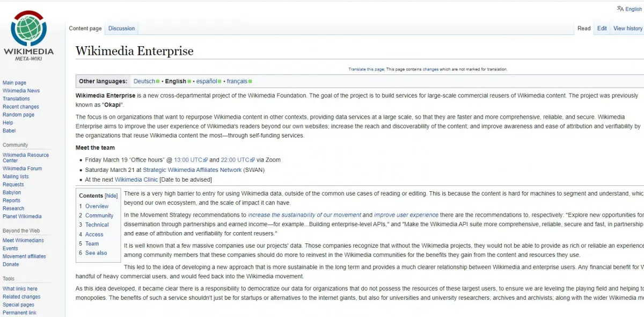Open the Wikimedia Clinic link
The image size is (644, 317).
tap(136, 179)
